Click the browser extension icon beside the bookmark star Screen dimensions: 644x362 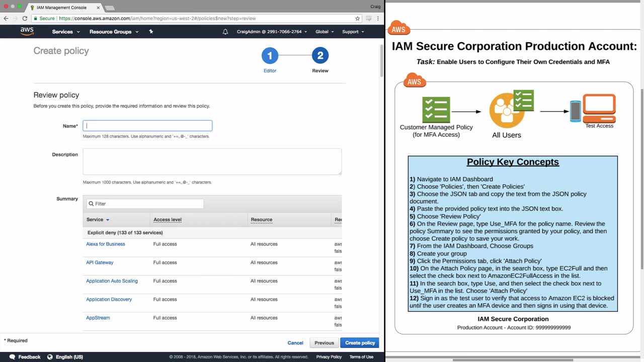tap(369, 19)
